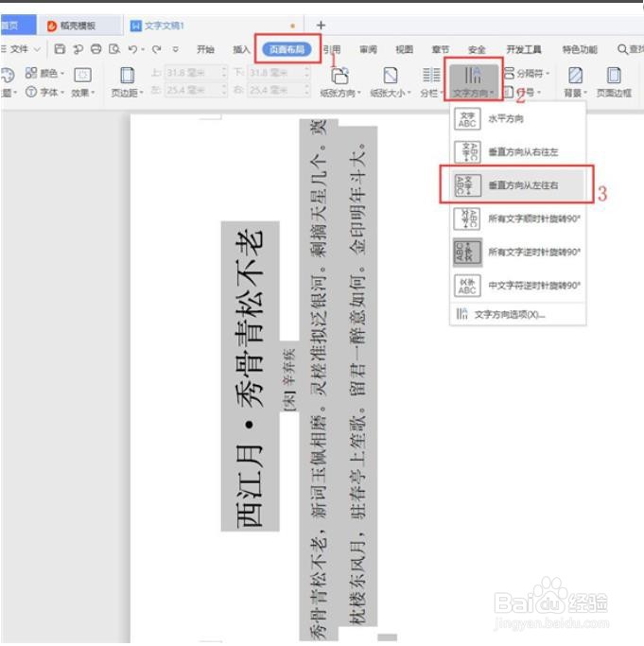Click the 文字方向 text direction button

coord(473,80)
